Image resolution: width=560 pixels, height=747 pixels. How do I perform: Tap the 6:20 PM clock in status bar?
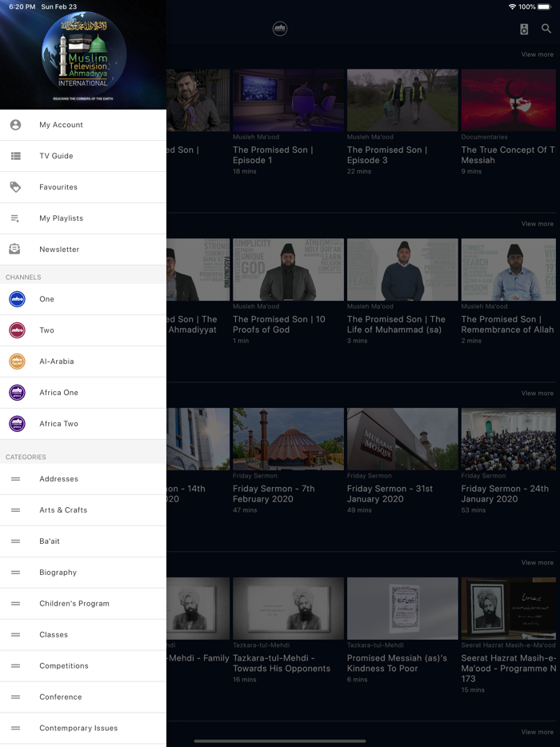point(22,6)
